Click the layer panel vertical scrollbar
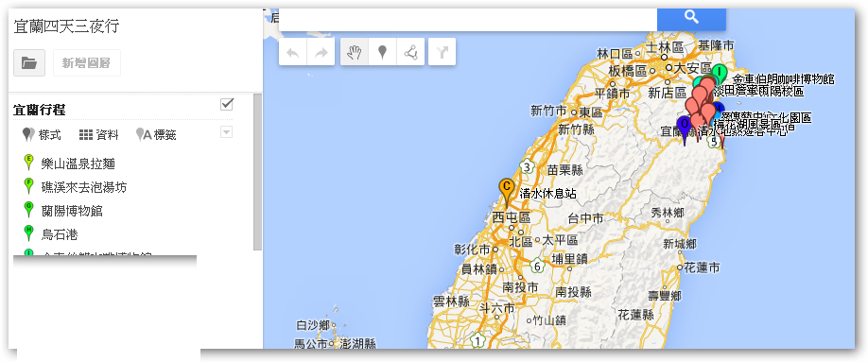 coord(257,172)
